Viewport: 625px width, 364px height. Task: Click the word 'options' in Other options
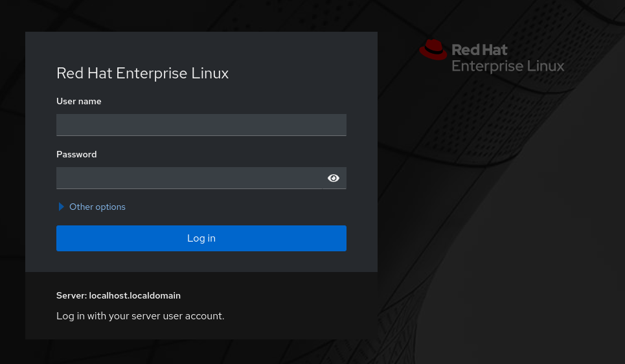click(x=111, y=207)
